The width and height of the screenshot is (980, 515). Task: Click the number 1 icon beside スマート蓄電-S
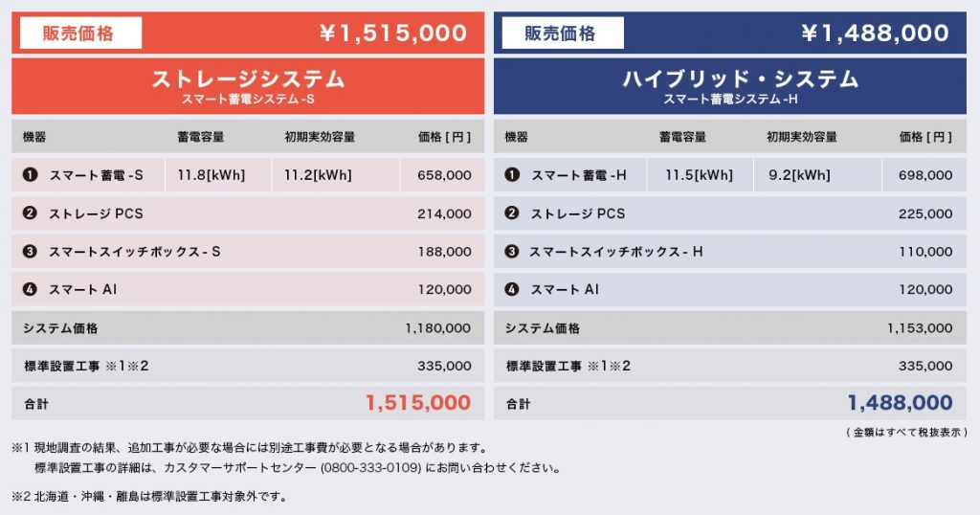30,175
